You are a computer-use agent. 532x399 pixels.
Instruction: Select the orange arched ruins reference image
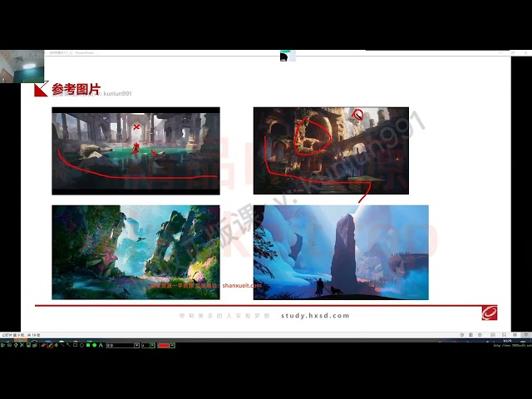click(x=331, y=151)
